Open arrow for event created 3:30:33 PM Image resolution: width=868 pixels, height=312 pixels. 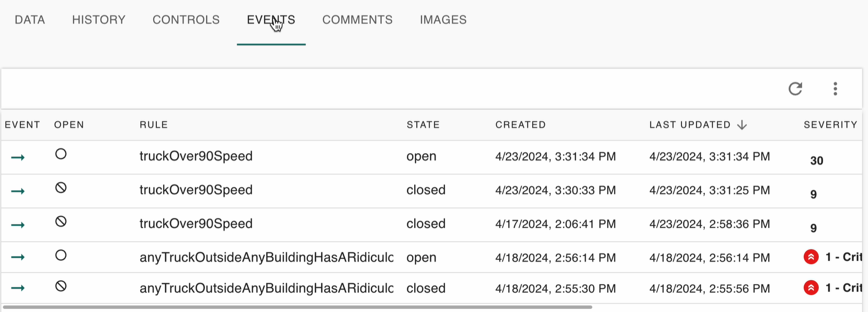(18, 191)
